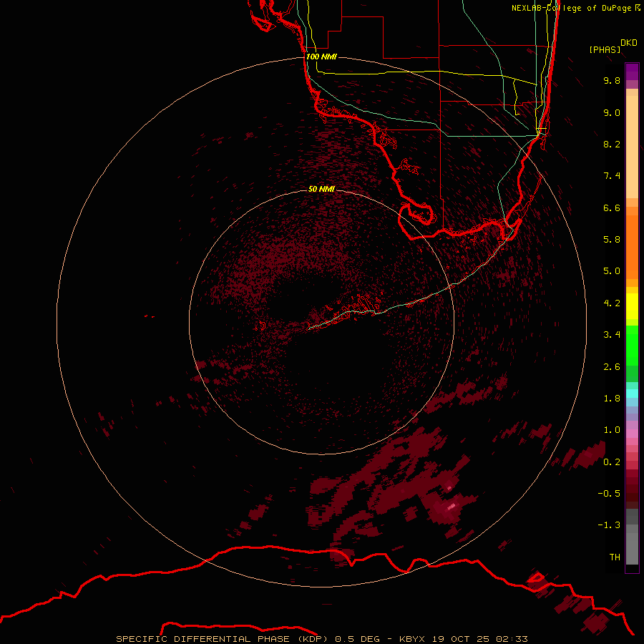
Task: Click the 1.8 legend value
Action: pyautogui.click(x=612, y=399)
